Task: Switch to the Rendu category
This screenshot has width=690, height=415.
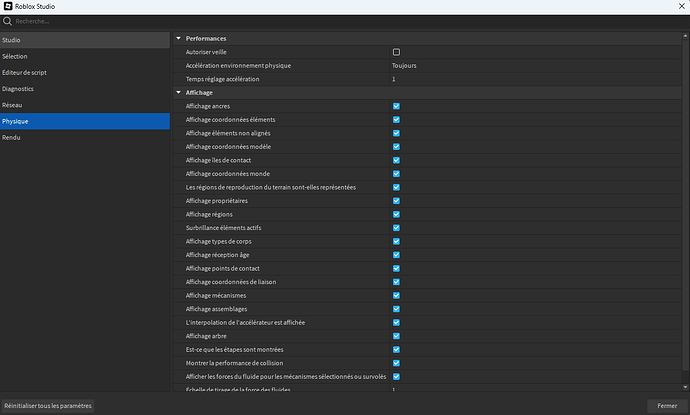Action: point(85,137)
